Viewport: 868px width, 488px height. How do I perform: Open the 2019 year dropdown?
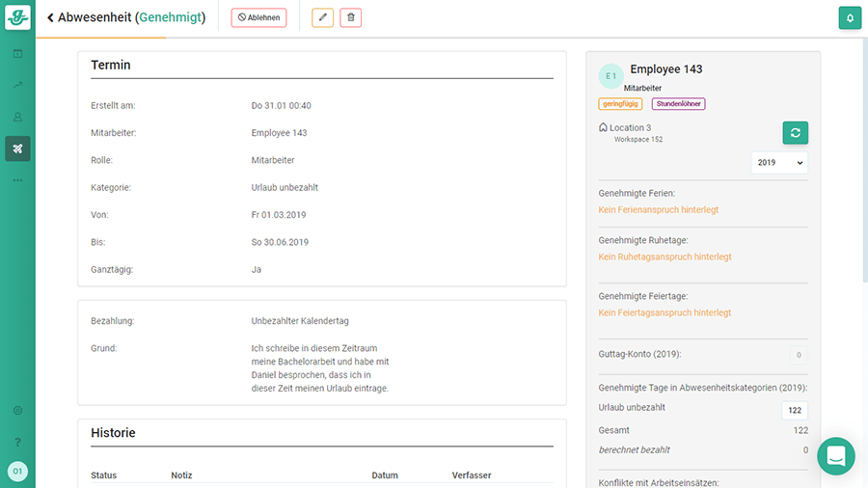[x=779, y=163]
